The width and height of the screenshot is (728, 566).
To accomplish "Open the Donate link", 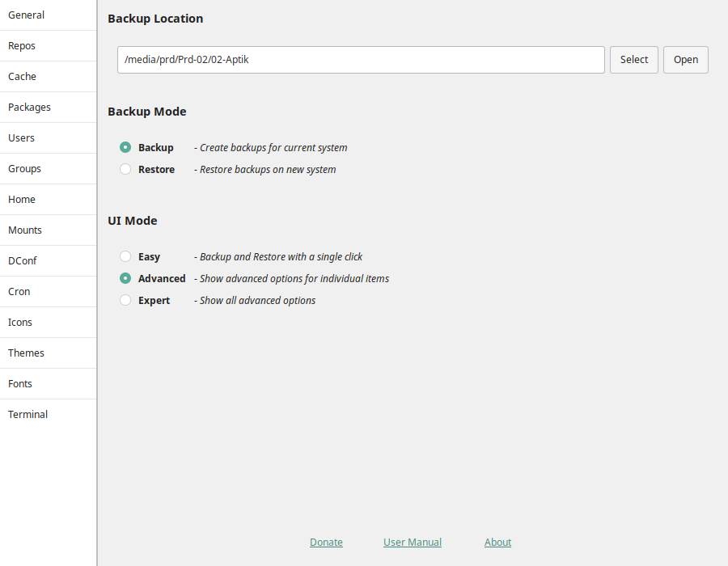I will pos(327,542).
